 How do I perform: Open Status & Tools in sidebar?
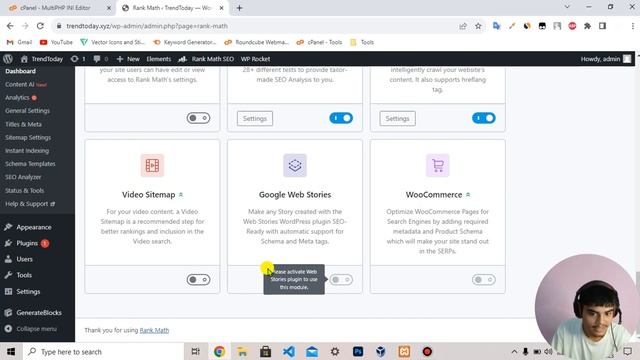tap(24, 191)
